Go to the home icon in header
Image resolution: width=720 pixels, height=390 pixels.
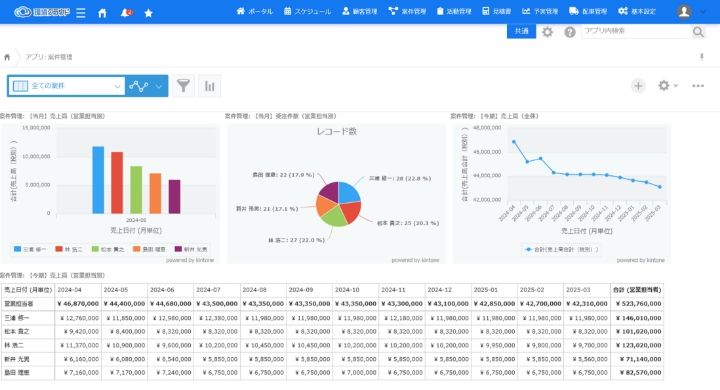coord(102,13)
